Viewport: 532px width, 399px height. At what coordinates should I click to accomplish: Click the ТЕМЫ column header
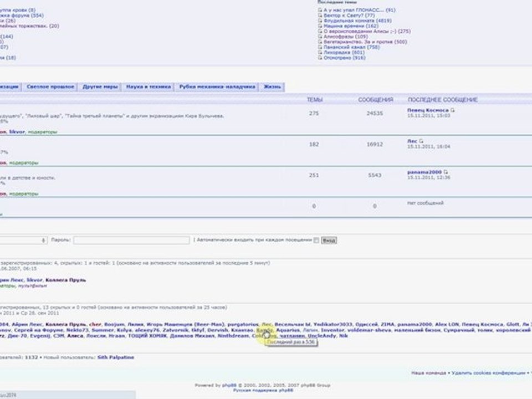(x=314, y=100)
